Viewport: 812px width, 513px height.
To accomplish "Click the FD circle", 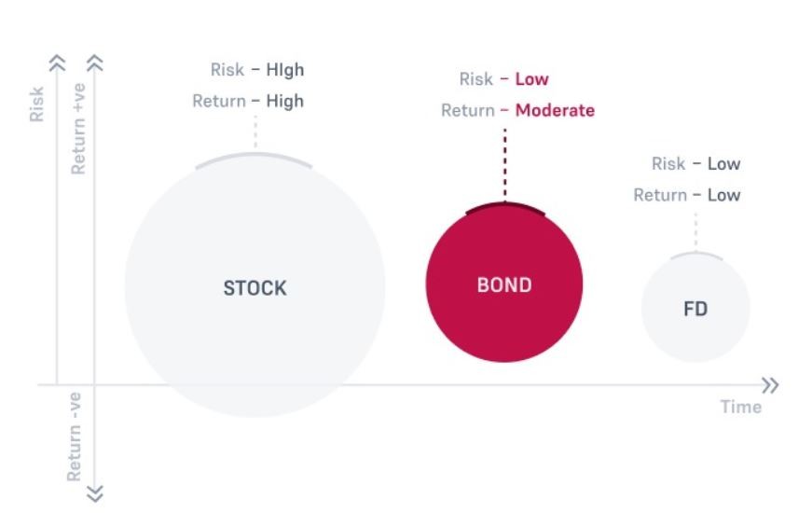I will point(695,308).
